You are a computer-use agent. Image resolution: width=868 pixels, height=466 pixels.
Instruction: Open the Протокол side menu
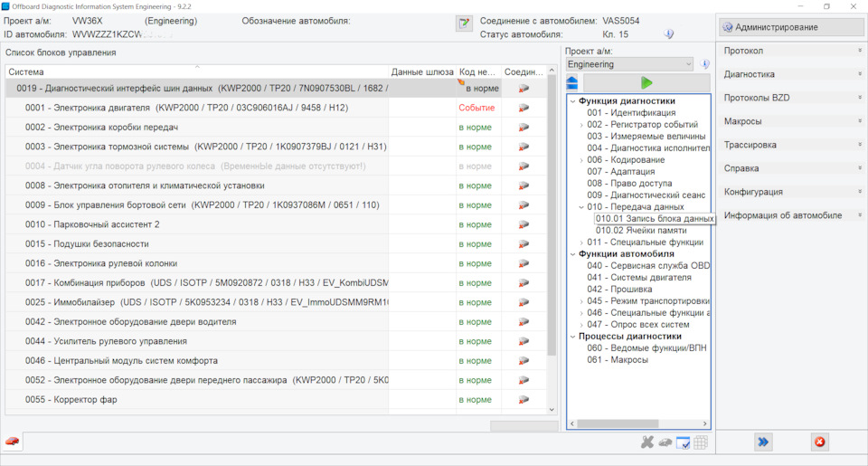(x=792, y=51)
